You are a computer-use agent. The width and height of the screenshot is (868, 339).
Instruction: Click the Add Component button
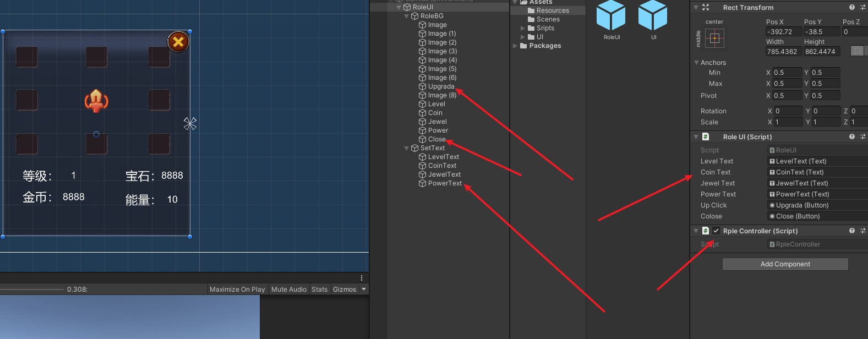(785, 264)
